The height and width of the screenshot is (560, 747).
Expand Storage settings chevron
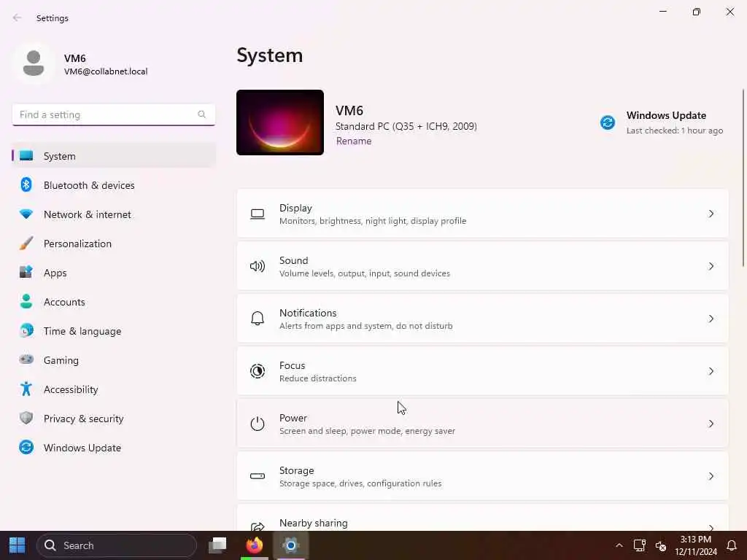711,475
